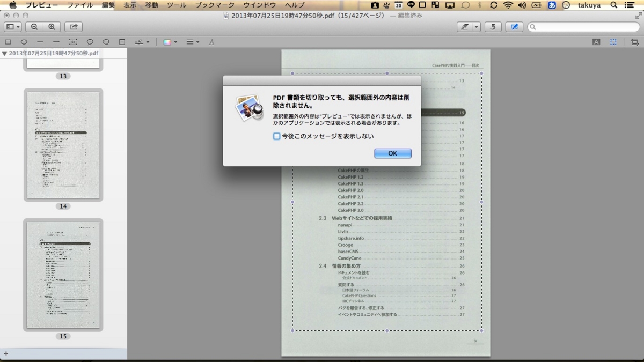644x362 pixels.
Task: Click the crop tool icon
Action: coord(635,42)
